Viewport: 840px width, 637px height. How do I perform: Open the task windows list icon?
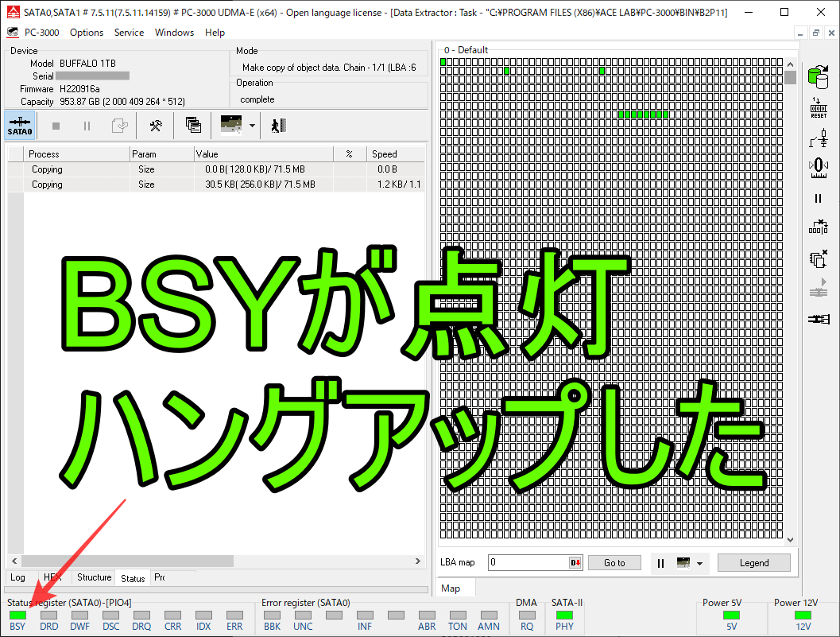click(192, 125)
